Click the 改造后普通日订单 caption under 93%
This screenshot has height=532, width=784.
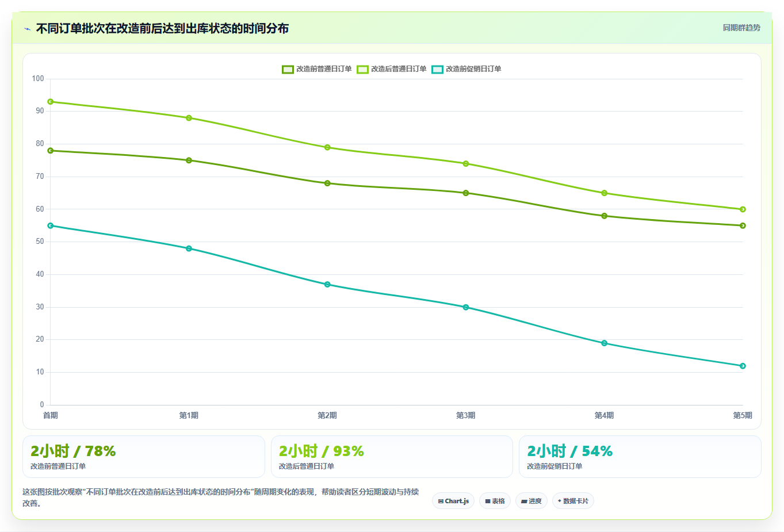coord(307,466)
